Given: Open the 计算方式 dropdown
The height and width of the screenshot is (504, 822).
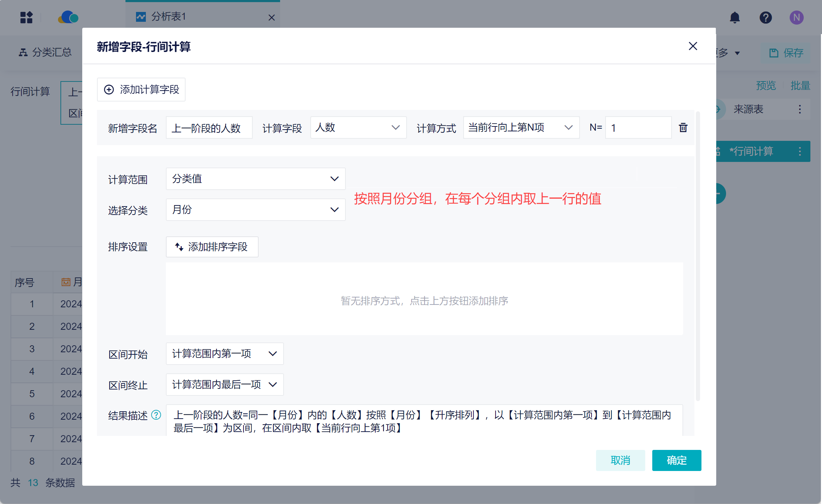Looking at the screenshot, I should pos(521,127).
